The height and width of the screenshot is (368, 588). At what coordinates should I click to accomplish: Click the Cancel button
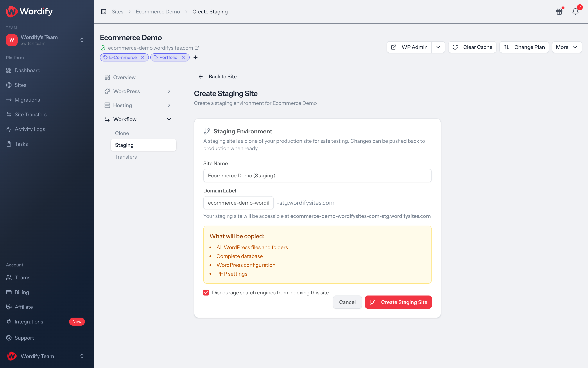347,302
